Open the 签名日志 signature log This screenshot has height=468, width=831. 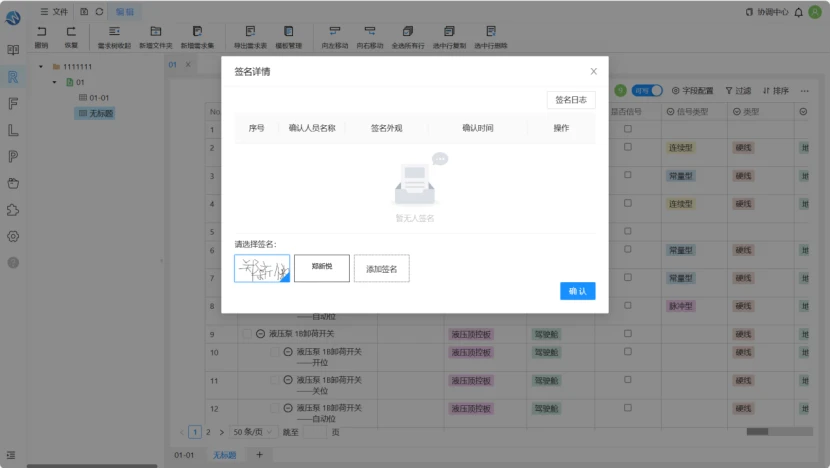(571, 100)
